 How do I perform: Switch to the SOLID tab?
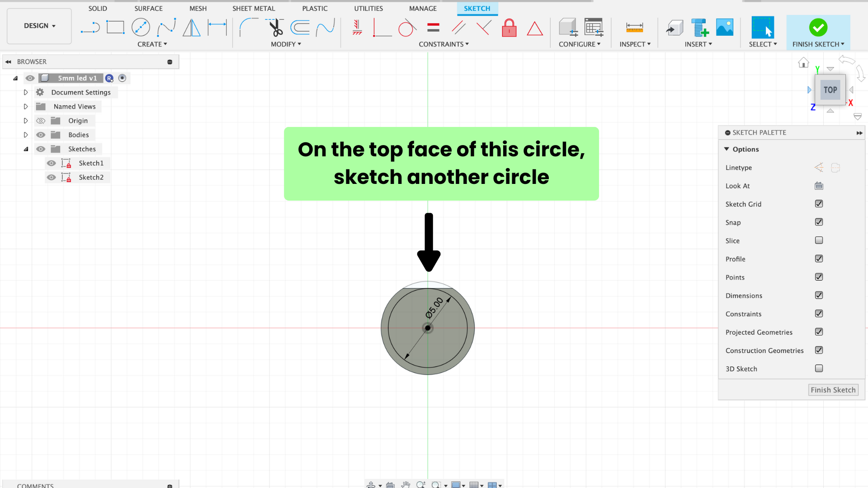98,9
